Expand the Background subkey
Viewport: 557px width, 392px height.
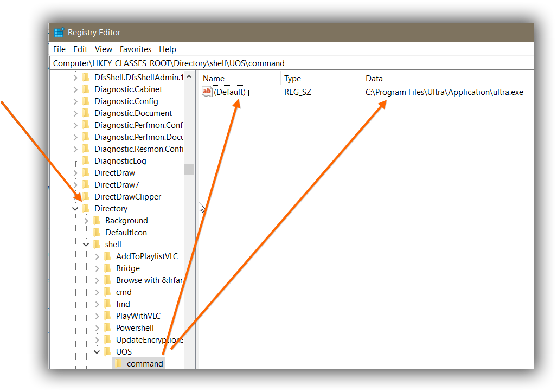(86, 221)
